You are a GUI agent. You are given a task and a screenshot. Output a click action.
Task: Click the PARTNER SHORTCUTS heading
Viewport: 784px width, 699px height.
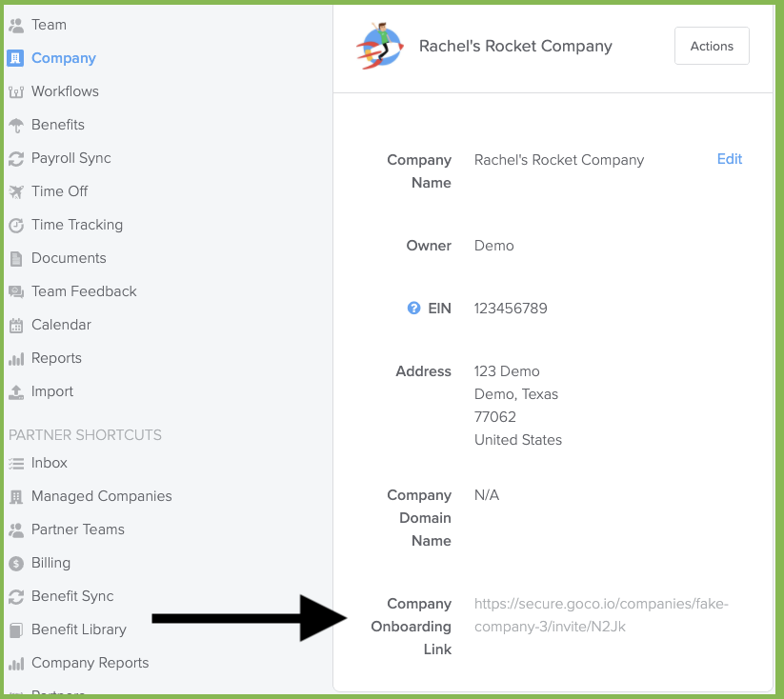tap(85, 435)
